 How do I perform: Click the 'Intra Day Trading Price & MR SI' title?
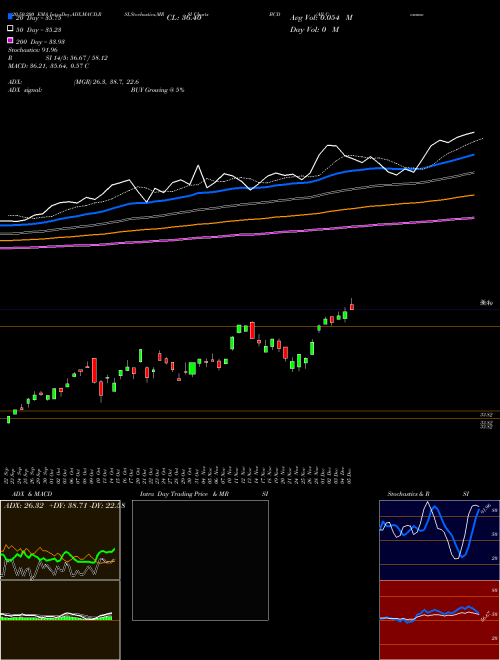click(x=204, y=494)
